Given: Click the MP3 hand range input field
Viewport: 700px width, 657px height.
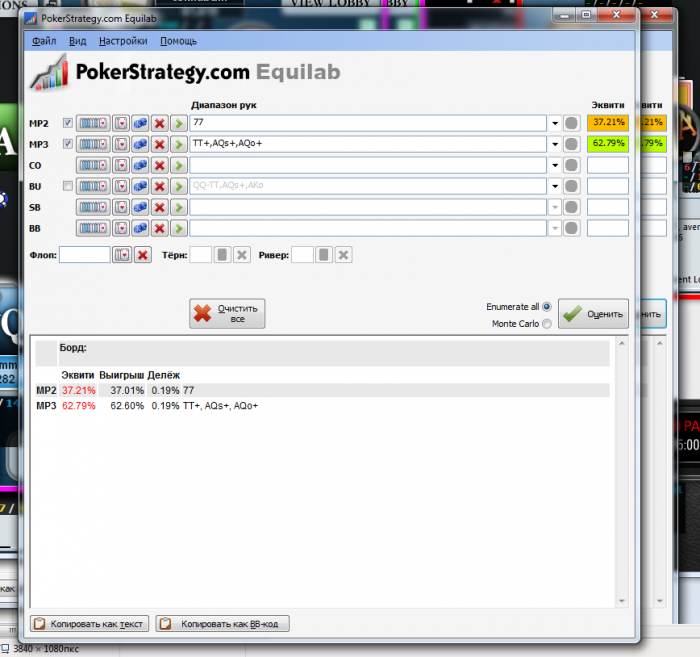Looking at the screenshot, I should click(368, 144).
